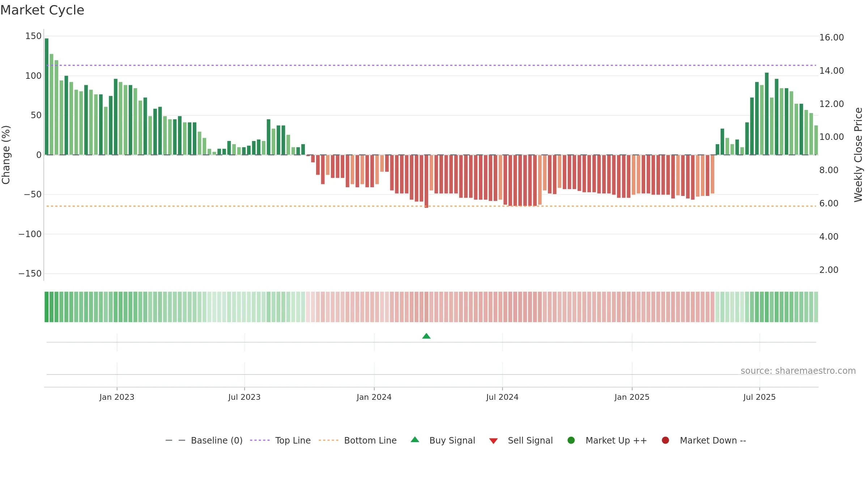Viewport: 868px width, 488px height.
Task: Click the red Sell Signal triangle icon in legend
Action: 493,441
